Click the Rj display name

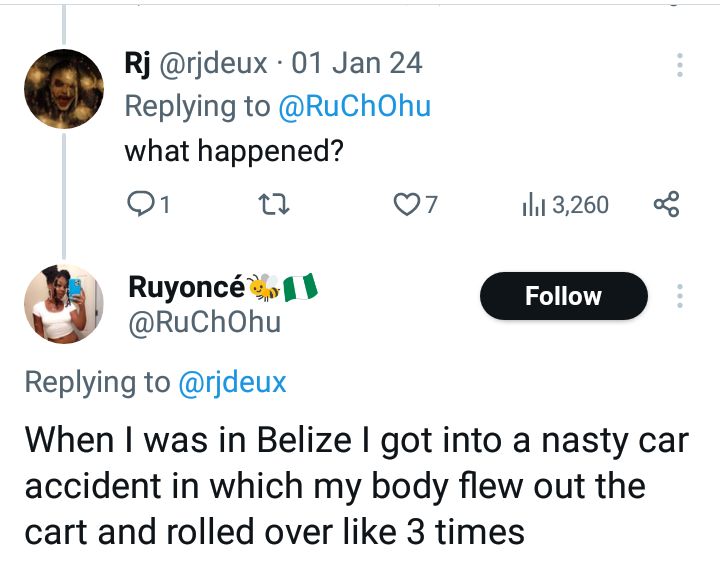tap(136, 64)
